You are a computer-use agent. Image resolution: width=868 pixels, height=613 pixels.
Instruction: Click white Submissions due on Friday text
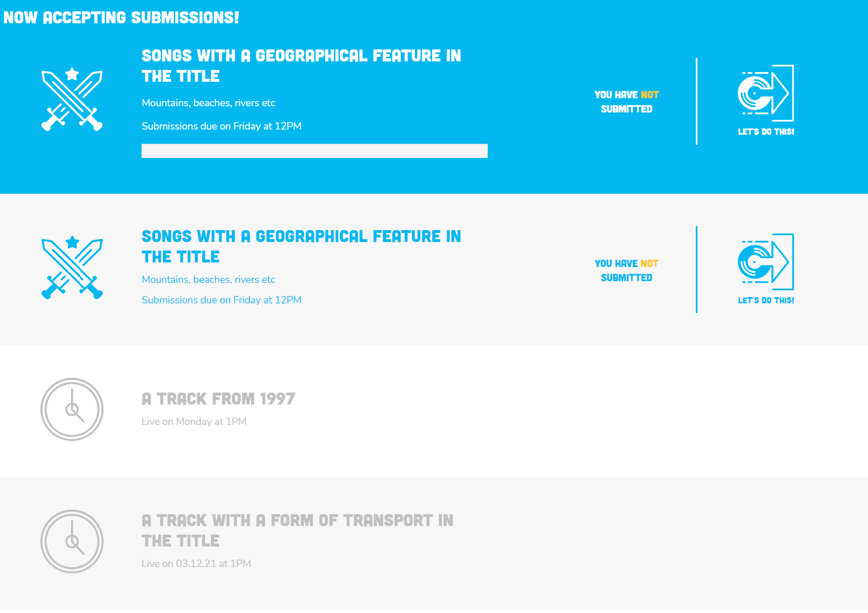pyautogui.click(x=222, y=126)
